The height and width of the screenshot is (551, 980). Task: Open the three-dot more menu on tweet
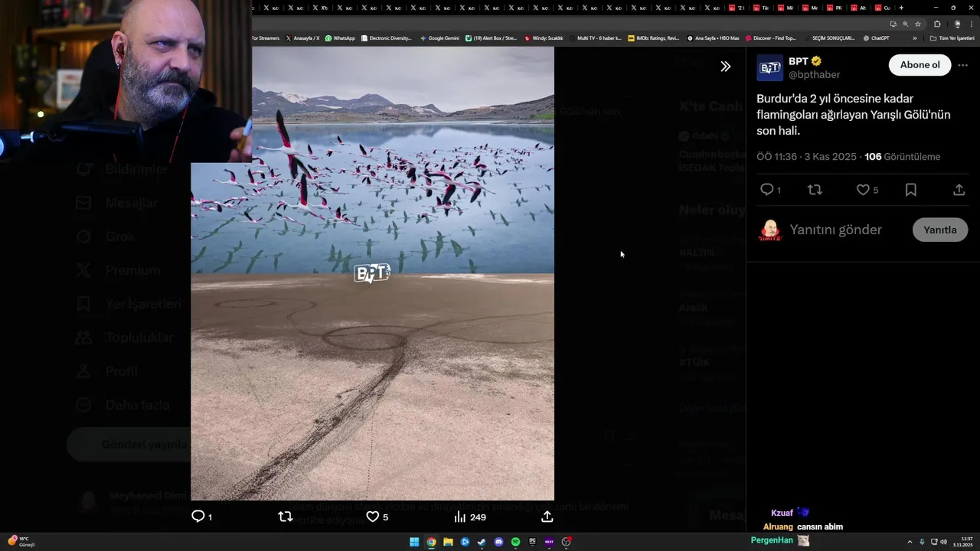point(962,66)
